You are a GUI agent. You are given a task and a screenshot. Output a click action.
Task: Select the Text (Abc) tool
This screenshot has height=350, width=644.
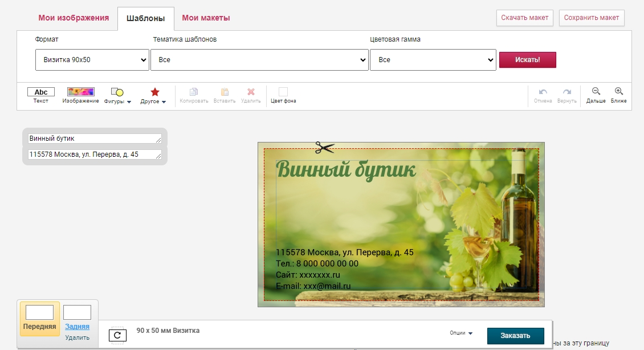click(x=41, y=92)
